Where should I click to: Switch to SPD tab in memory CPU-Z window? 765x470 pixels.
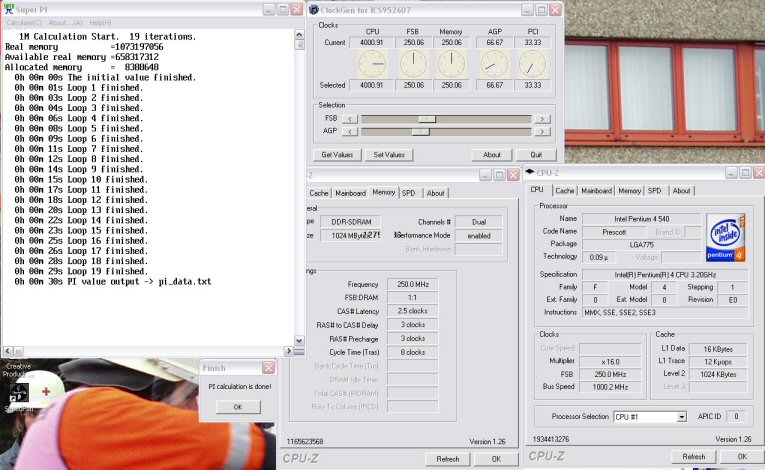[409, 193]
